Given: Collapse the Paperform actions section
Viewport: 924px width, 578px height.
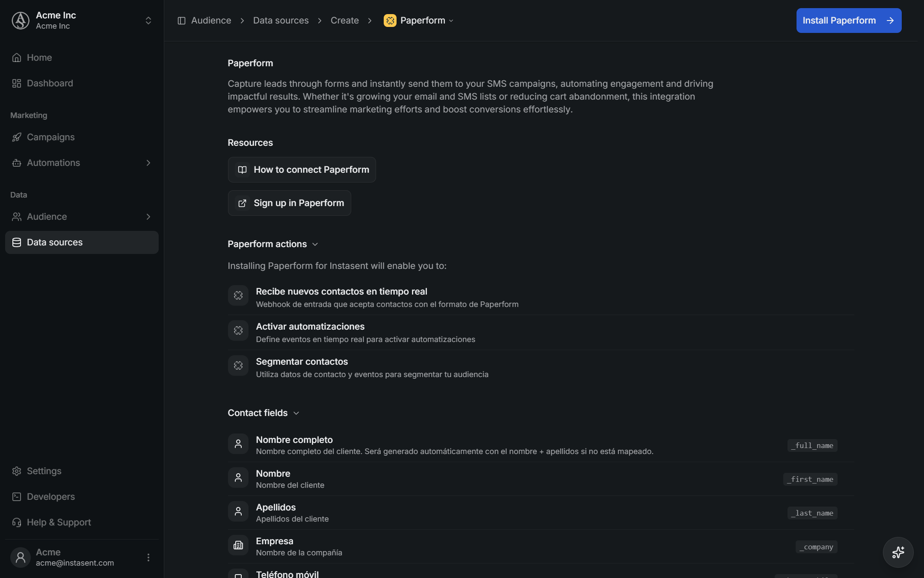Looking at the screenshot, I should tap(273, 244).
